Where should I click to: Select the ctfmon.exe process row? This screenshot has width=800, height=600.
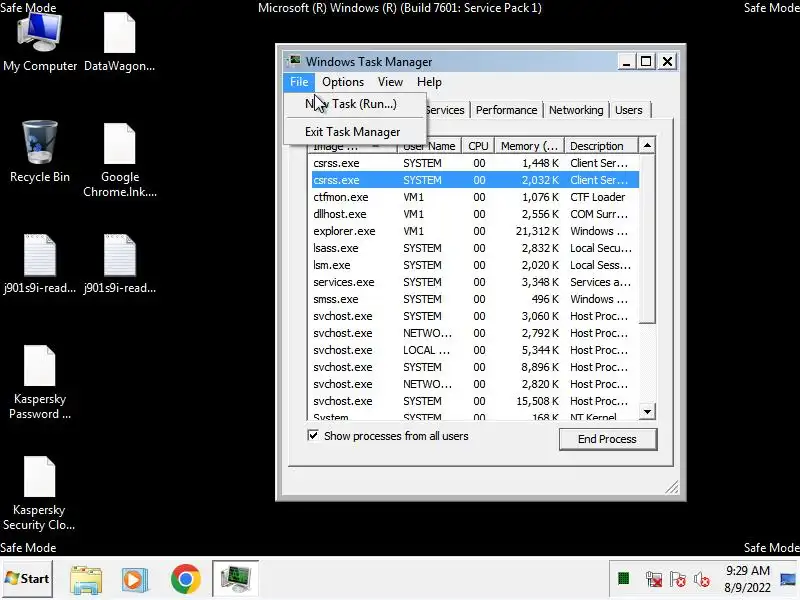[x=474, y=197]
